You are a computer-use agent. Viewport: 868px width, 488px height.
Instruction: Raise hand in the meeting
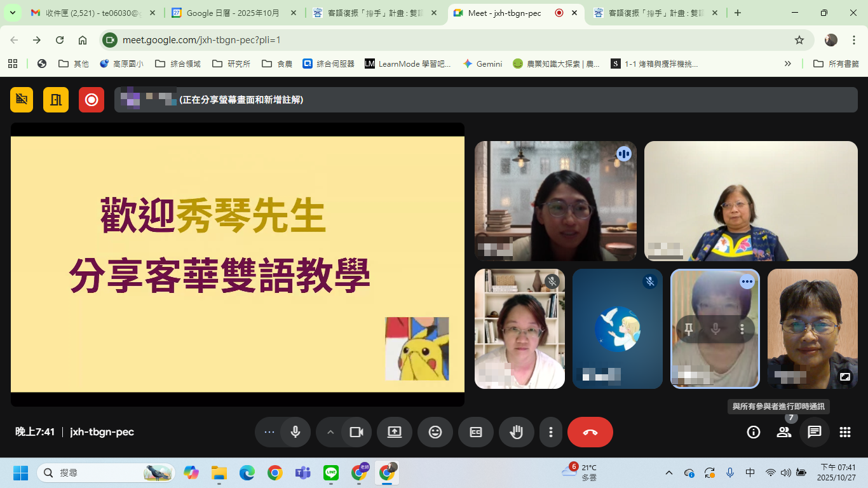click(x=517, y=432)
